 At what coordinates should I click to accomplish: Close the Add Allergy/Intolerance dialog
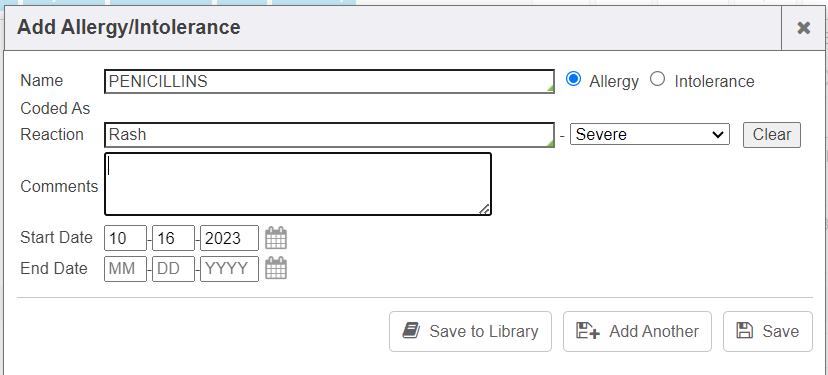click(803, 28)
